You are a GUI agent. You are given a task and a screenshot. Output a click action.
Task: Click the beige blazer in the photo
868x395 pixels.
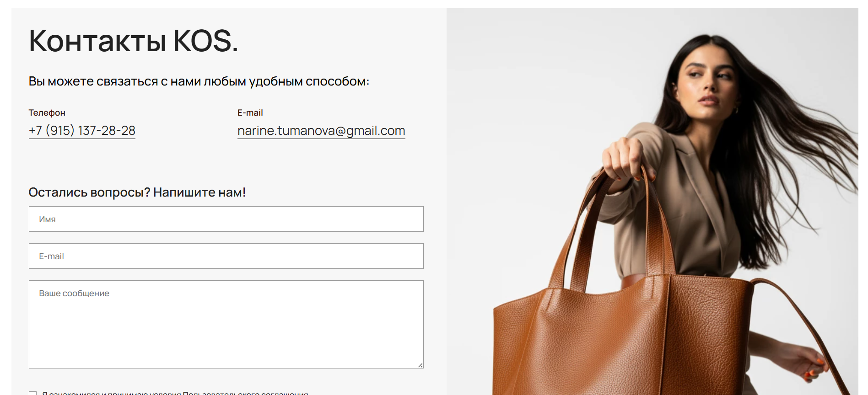coord(686,206)
